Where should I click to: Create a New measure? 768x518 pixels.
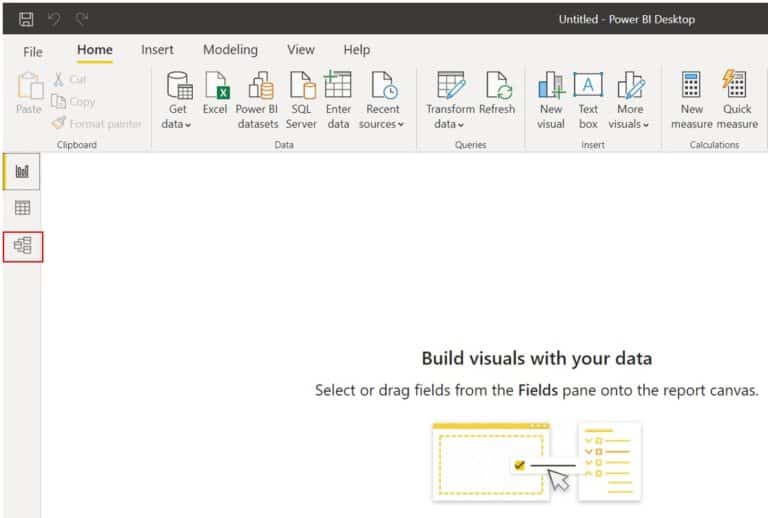click(691, 100)
